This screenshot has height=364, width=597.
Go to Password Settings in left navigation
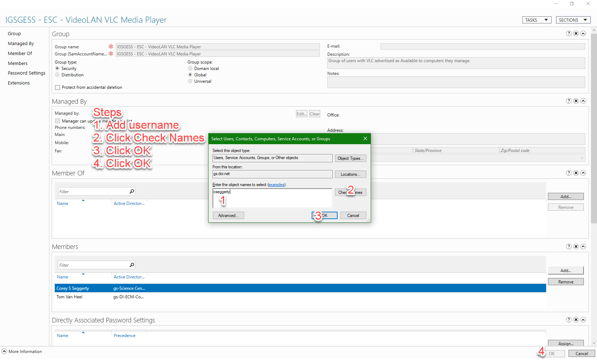click(27, 73)
